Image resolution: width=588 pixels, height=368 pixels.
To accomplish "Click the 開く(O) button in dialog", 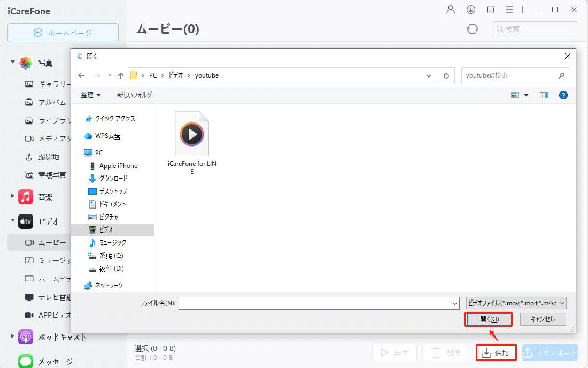I will click(489, 319).
